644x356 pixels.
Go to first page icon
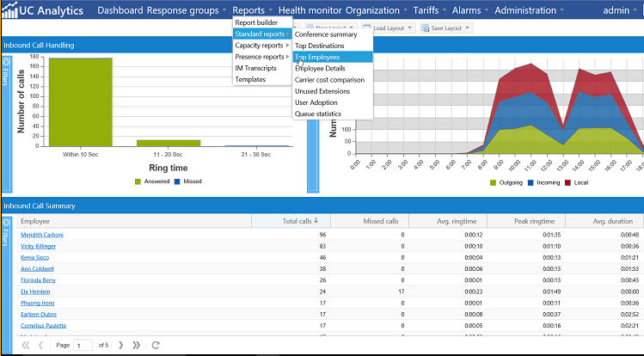pos(26,345)
